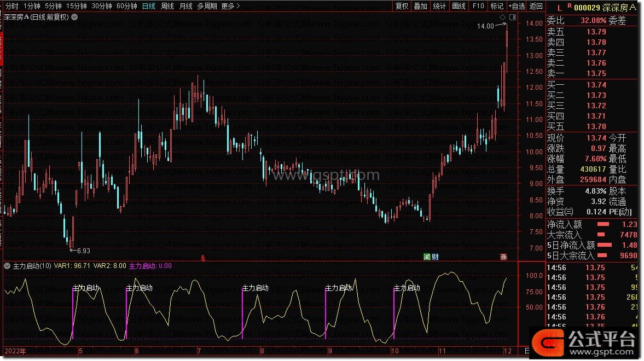Screen dimensions: 644x361
Task: Click the 换手 4.83% value
Action: click(596, 191)
